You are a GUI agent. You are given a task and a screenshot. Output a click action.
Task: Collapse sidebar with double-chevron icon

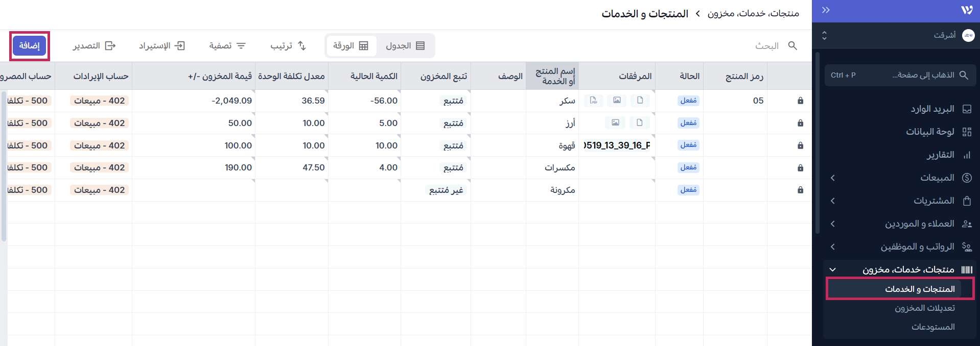[826, 10]
